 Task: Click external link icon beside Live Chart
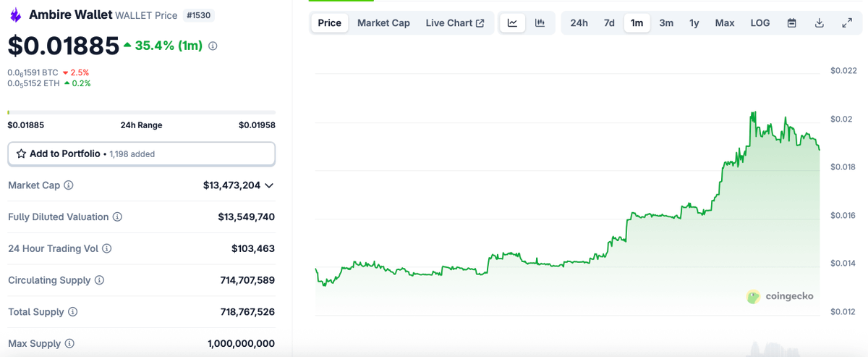click(480, 23)
